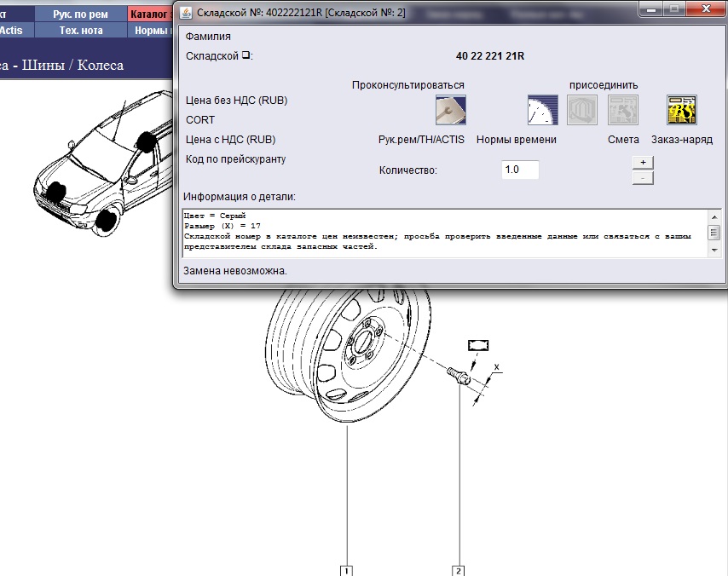The width and height of the screenshot is (728, 576).
Task: Click the small square icon after Складской
Action: [246, 56]
